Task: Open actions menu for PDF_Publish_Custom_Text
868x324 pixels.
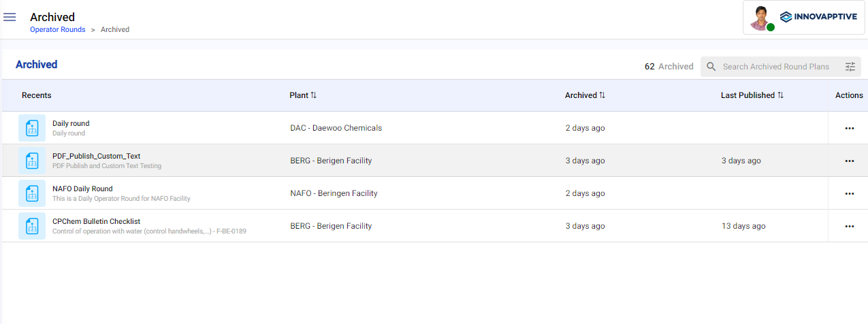Action: [x=849, y=161]
